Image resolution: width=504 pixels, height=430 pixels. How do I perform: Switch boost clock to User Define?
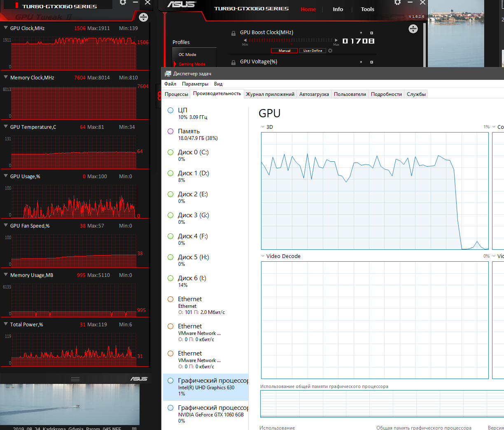(313, 51)
